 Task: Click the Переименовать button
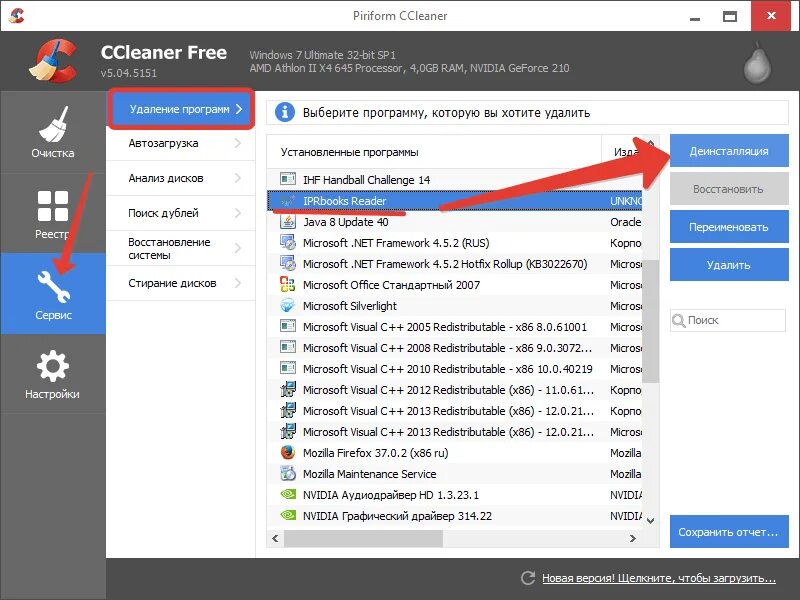[729, 227]
